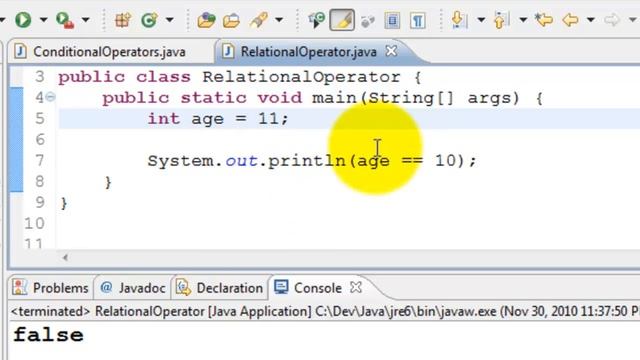This screenshot has width=640, height=360.
Task: Toggle the Mark Occurrences highlighter button
Action: pos(342,20)
